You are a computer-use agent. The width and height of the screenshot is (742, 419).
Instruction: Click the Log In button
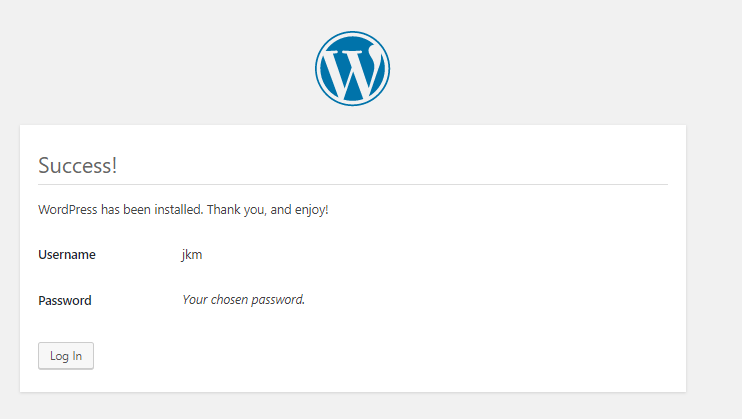(x=66, y=356)
